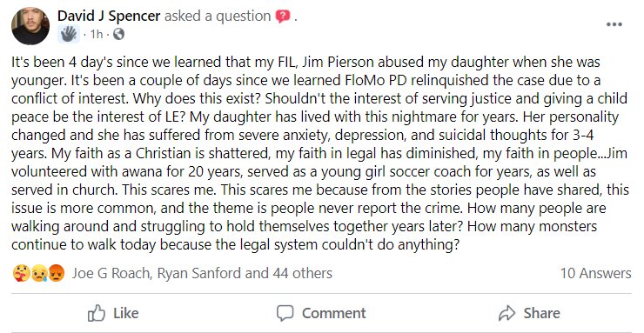Click the red question mark icon
644x333 pixels.
pyautogui.click(x=283, y=17)
